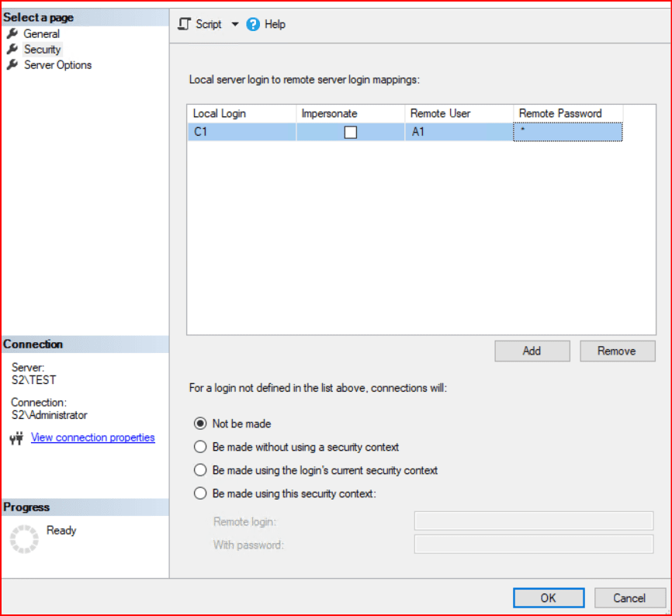Open the General page
672x616 pixels.
coord(41,34)
